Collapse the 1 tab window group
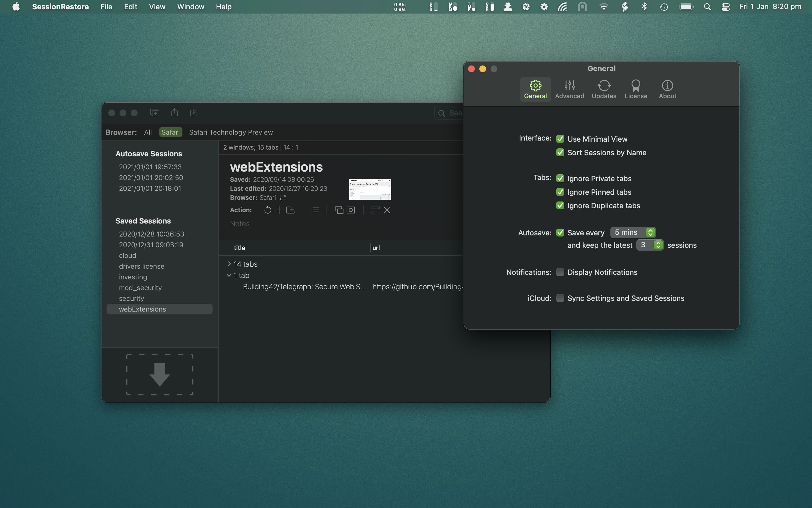 229,275
